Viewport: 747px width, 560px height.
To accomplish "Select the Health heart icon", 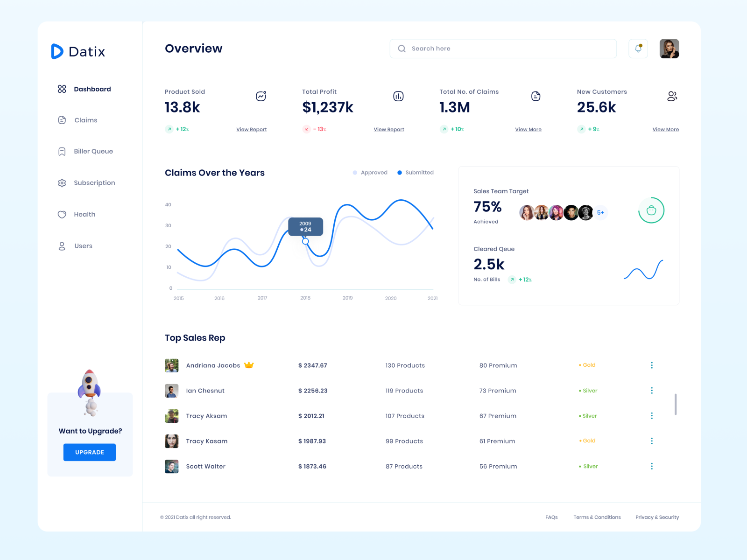I will 62,214.
